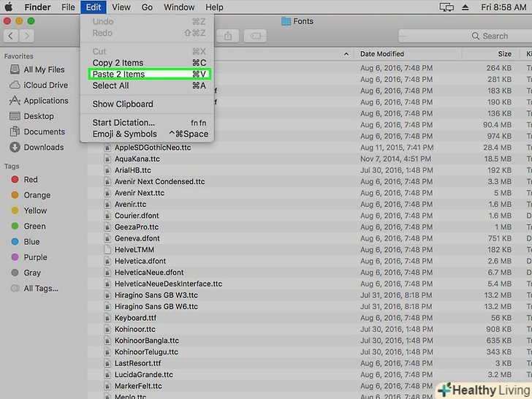This screenshot has width=532, height=399.
Task: Click the Search field
Action: point(465,36)
